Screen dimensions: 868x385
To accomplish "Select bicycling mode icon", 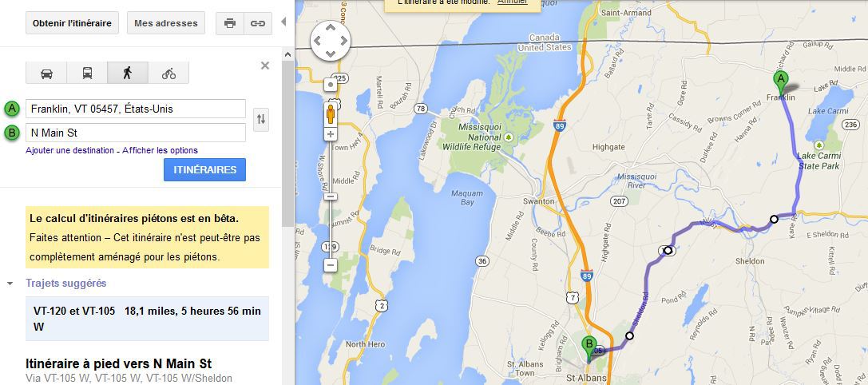I will (168, 73).
